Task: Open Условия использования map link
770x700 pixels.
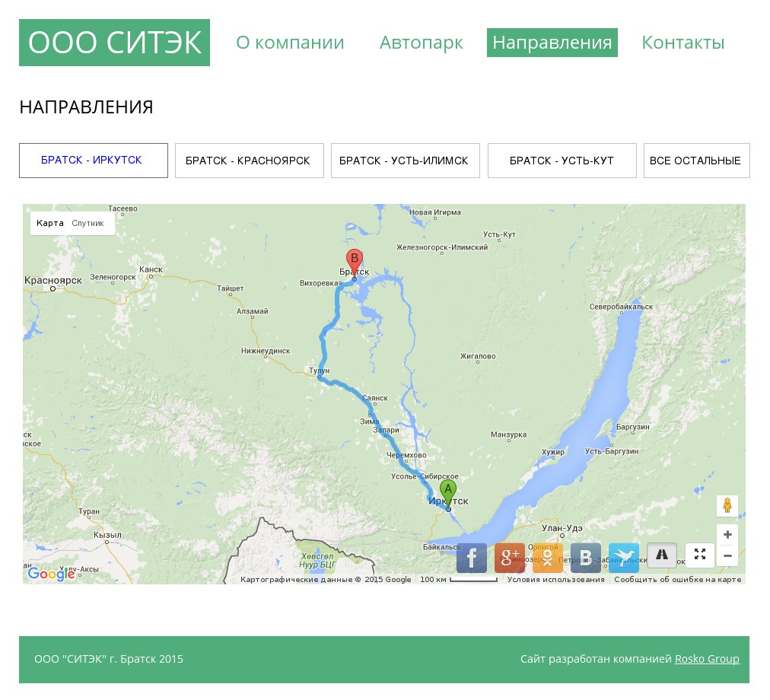Action: tap(556, 579)
